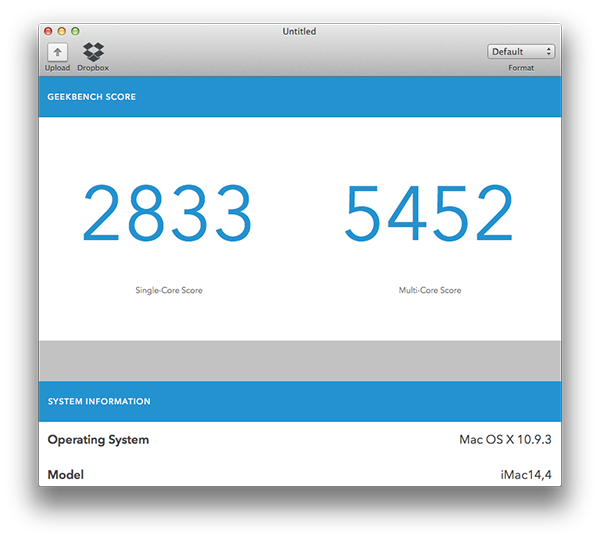Select the single-core score 2833

[x=167, y=213]
